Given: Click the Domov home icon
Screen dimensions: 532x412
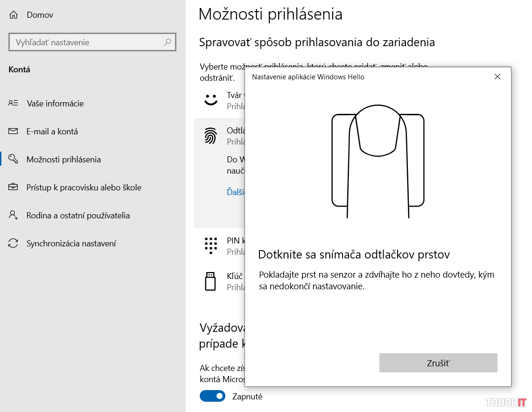Looking at the screenshot, I should click(x=14, y=15).
